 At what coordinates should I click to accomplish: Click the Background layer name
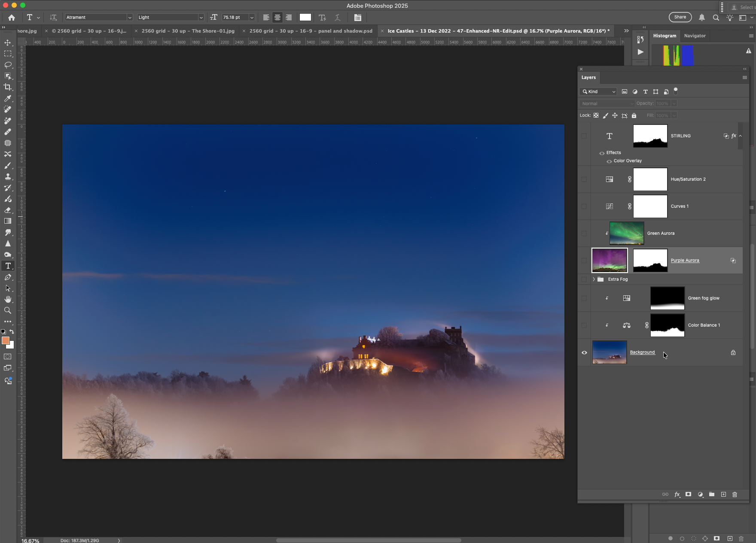point(642,352)
